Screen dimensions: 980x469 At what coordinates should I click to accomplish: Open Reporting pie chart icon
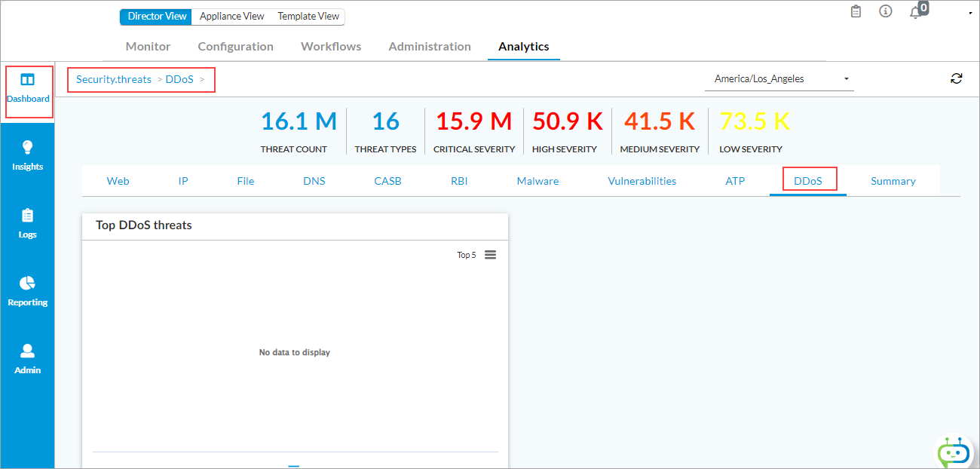pos(28,283)
